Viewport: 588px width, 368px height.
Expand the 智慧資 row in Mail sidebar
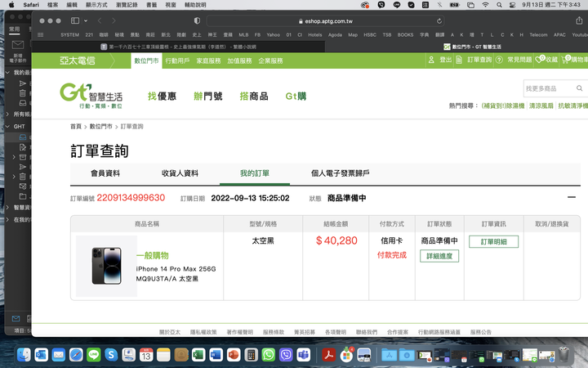(x=7, y=207)
